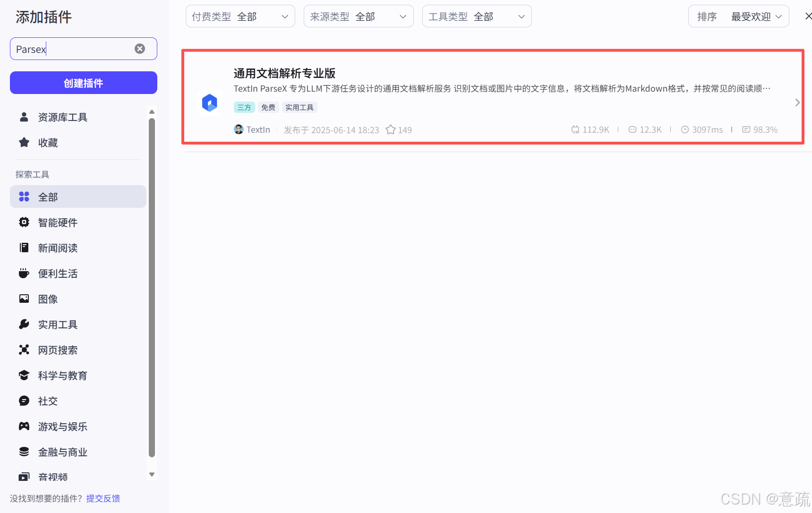Click the 免费 tag
812x513 pixels.
pos(268,107)
